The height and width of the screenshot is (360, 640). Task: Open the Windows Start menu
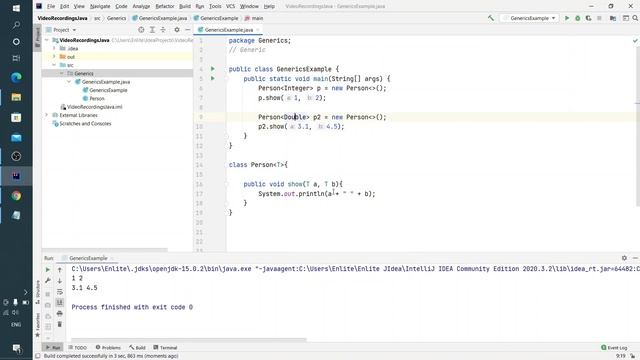coord(16,8)
